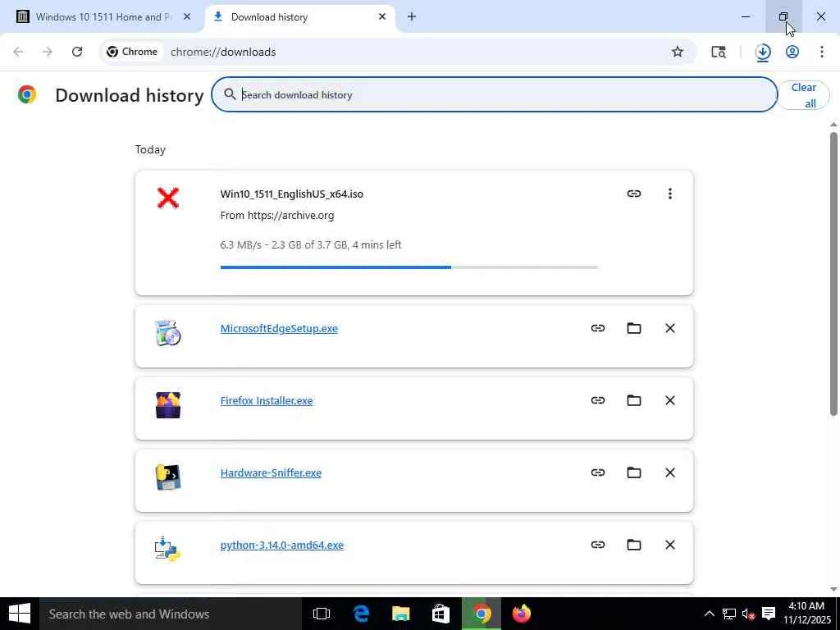Show hidden system tray icons
The height and width of the screenshot is (630, 840).
[x=709, y=614]
